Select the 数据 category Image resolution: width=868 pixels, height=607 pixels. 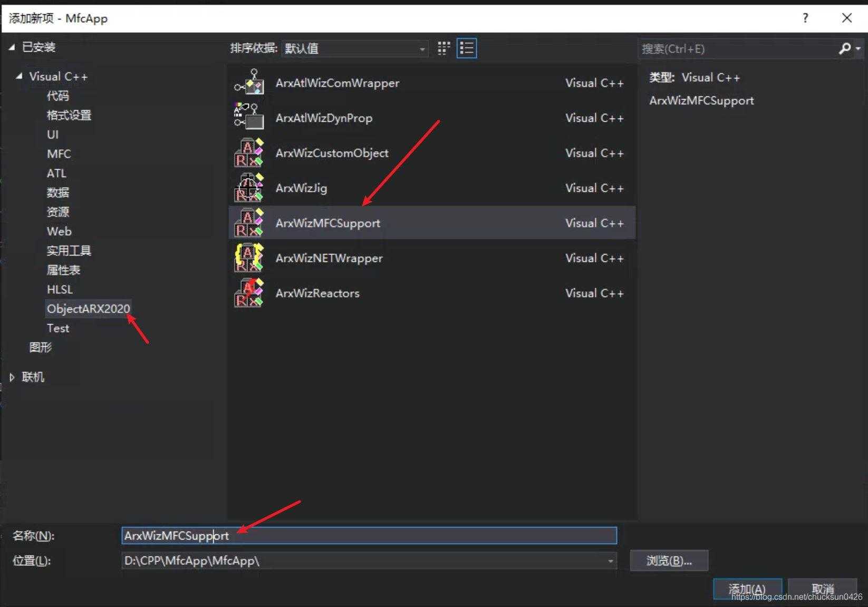coord(57,192)
